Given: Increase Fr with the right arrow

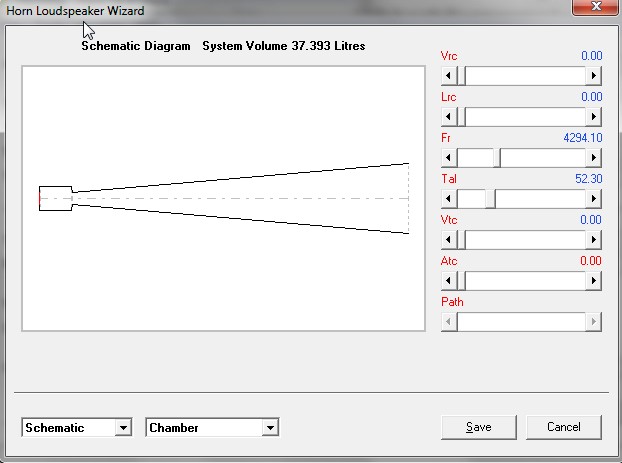Looking at the screenshot, I should pos(593,158).
